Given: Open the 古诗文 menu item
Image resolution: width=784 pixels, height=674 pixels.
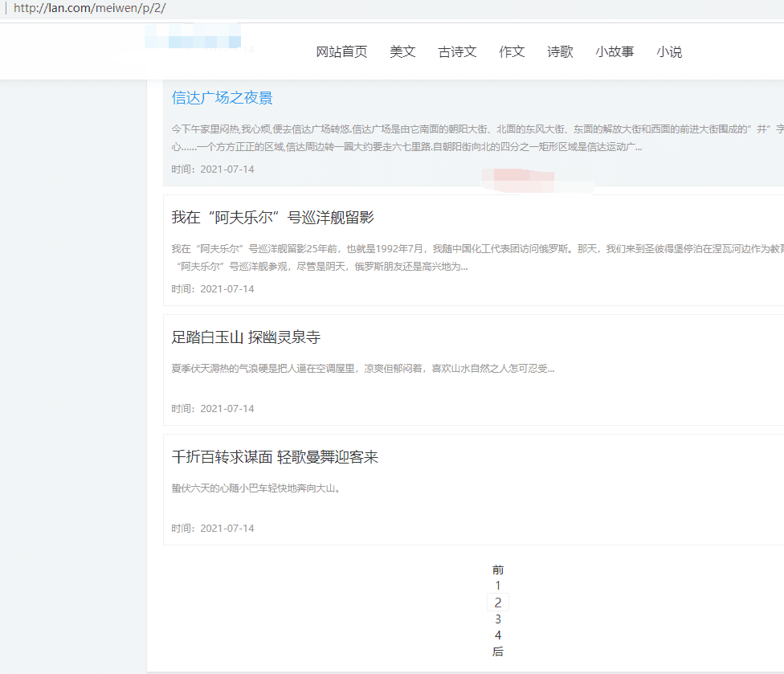Looking at the screenshot, I should tap(457, 52).
